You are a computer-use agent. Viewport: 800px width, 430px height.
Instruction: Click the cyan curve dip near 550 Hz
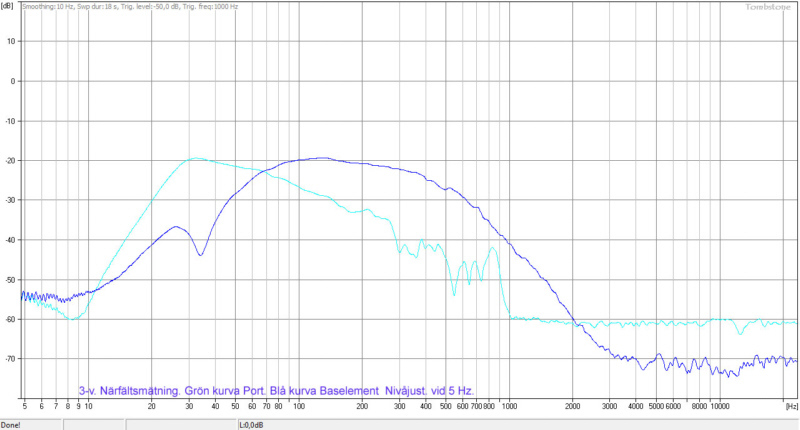point(454,294)
